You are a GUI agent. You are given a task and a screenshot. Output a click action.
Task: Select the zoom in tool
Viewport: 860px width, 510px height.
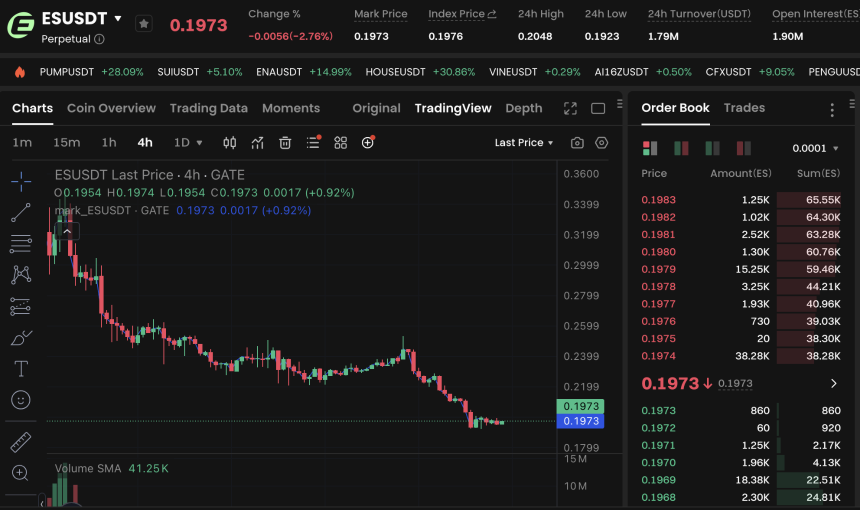click(20, 473)
